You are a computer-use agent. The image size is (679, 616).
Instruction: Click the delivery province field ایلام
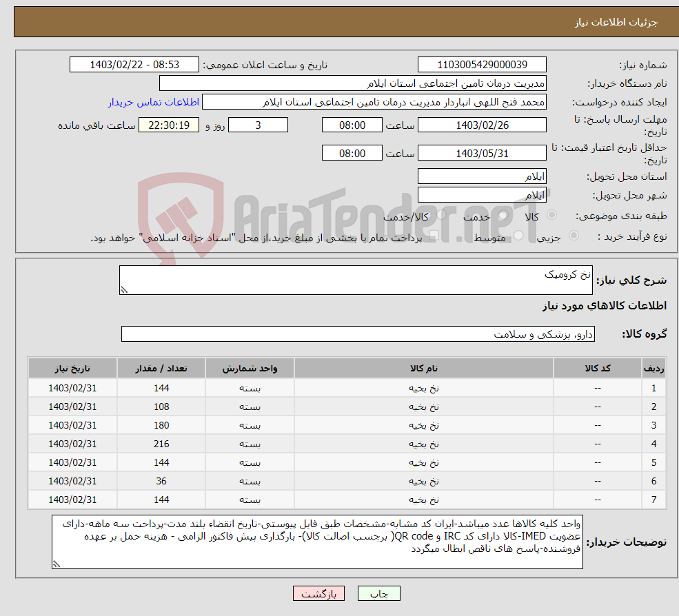point(482,176)
